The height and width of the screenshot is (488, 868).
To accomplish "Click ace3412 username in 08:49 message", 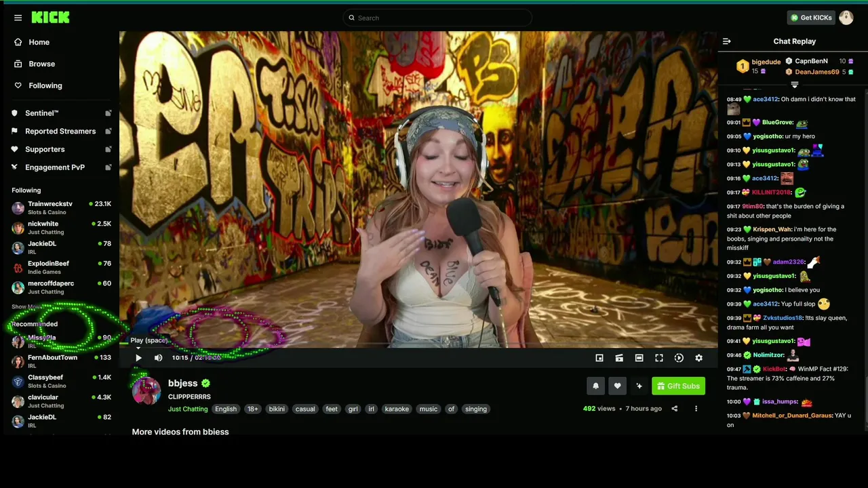I will (x=765, y=100).
